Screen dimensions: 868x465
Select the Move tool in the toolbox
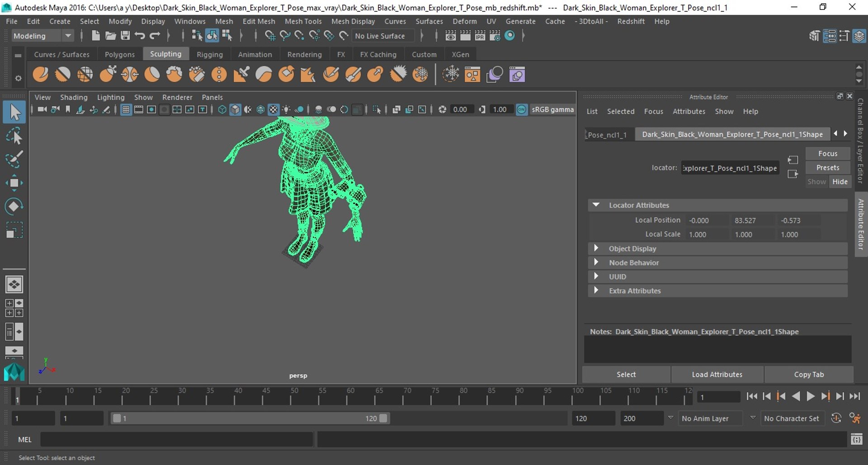(14, 183)
